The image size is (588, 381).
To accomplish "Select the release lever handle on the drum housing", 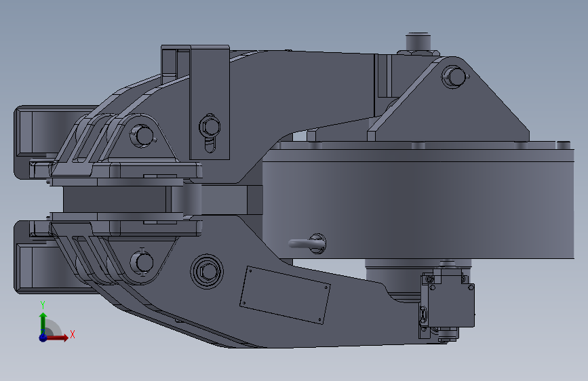I will [x=307, y=244].
